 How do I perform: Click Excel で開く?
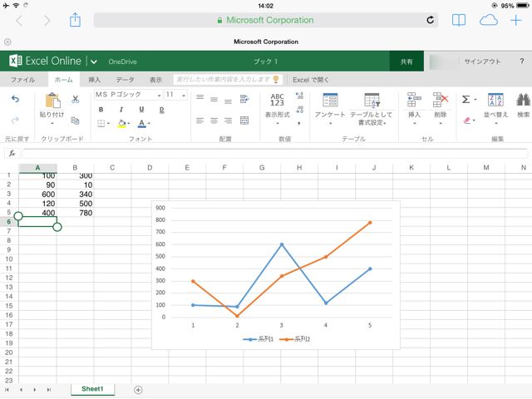tap(311, 80)
